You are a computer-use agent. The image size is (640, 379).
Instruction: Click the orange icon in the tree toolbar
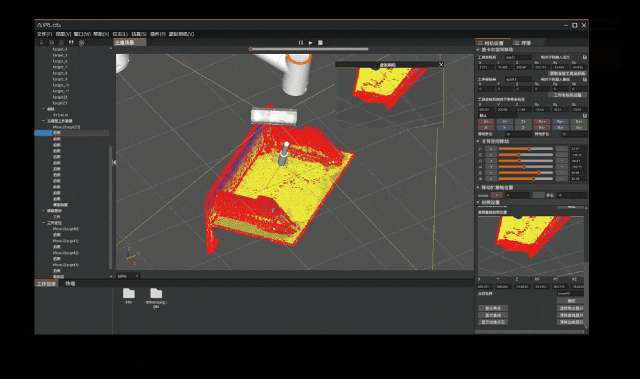tap(81, 42)
